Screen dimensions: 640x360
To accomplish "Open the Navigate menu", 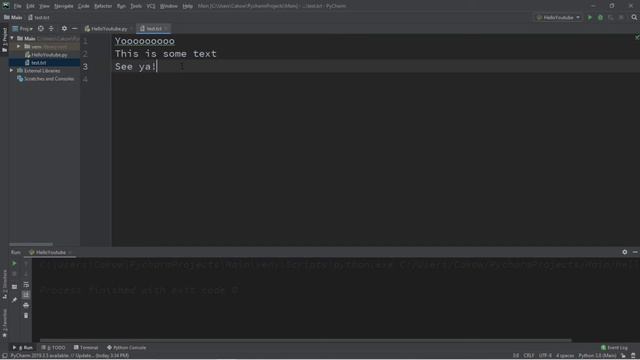I will coord(64,6).
